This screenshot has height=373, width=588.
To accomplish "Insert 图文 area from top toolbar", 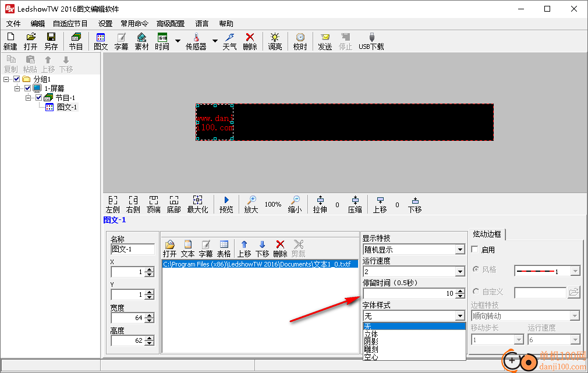I will pos(101,41).
